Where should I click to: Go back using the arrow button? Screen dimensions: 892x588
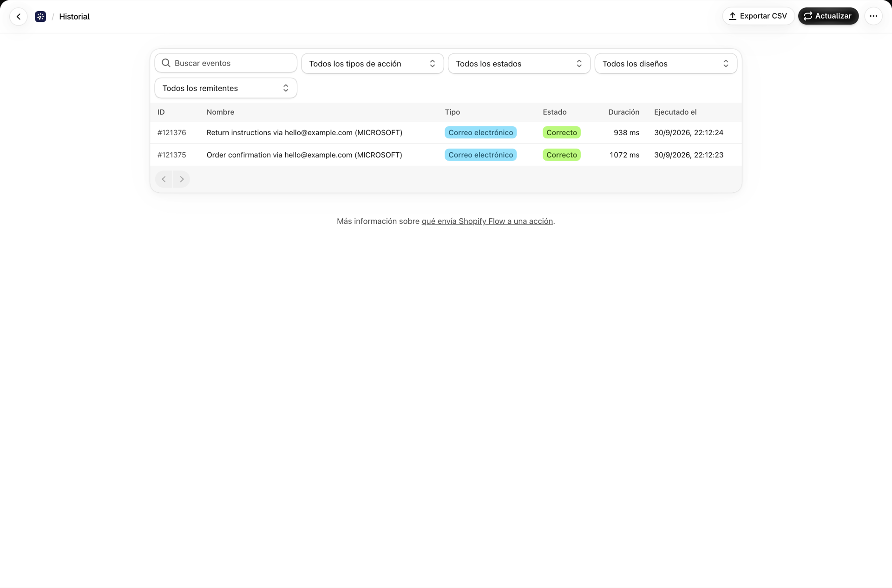(19, 17)
